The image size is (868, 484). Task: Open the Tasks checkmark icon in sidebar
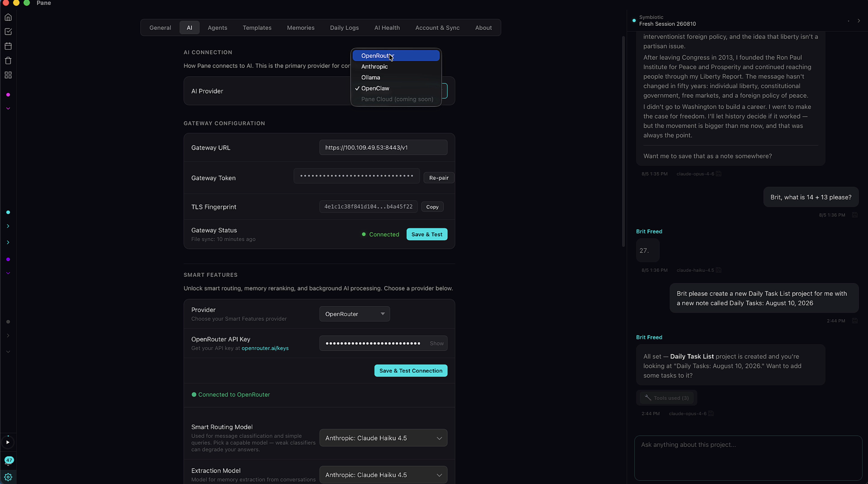click(x=8, y=32)
